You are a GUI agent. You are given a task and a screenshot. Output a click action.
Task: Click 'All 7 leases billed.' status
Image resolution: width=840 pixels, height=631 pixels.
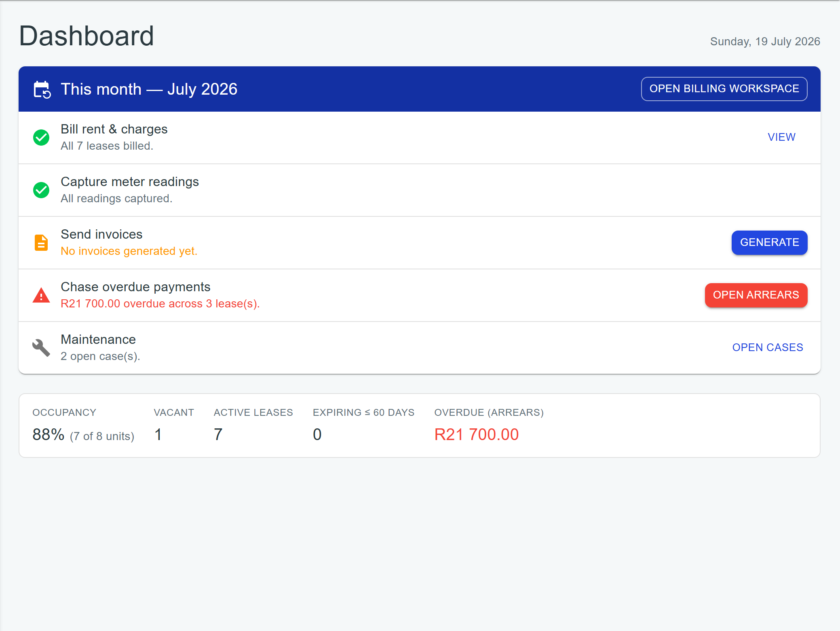(x=107, y=146)
